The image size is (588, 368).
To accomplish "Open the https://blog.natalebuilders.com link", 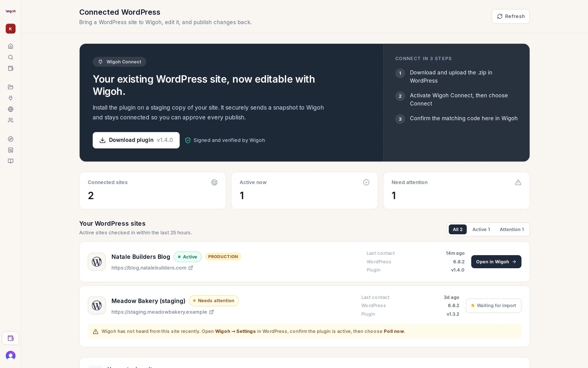I will (149, 268).
